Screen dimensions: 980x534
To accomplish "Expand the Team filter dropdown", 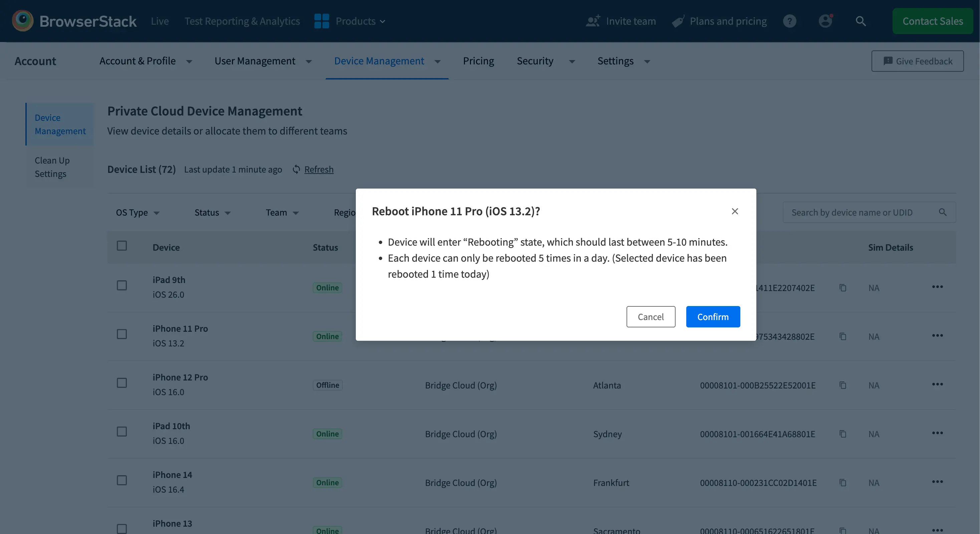I will (282, 213).
